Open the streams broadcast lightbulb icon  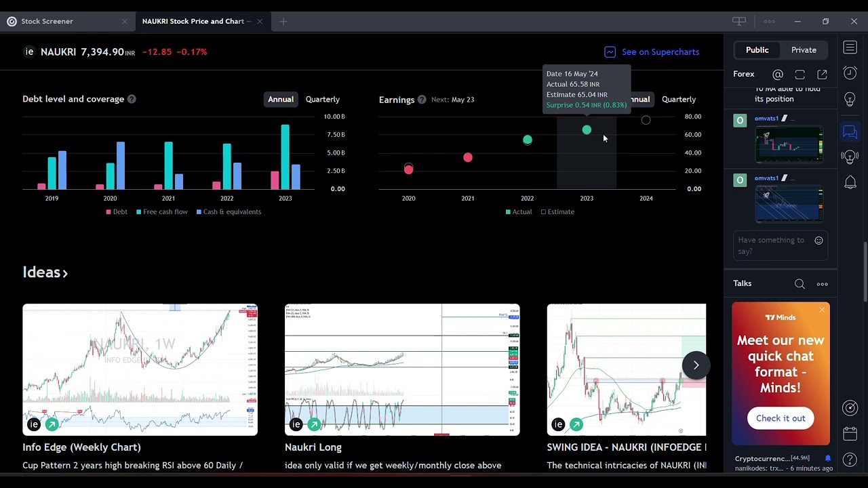coord(850,157)
